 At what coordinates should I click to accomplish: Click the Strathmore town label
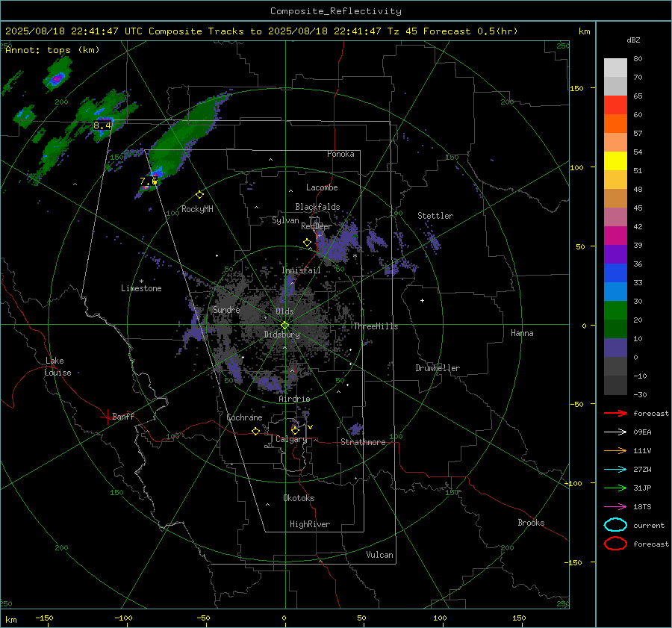[363, 442]
